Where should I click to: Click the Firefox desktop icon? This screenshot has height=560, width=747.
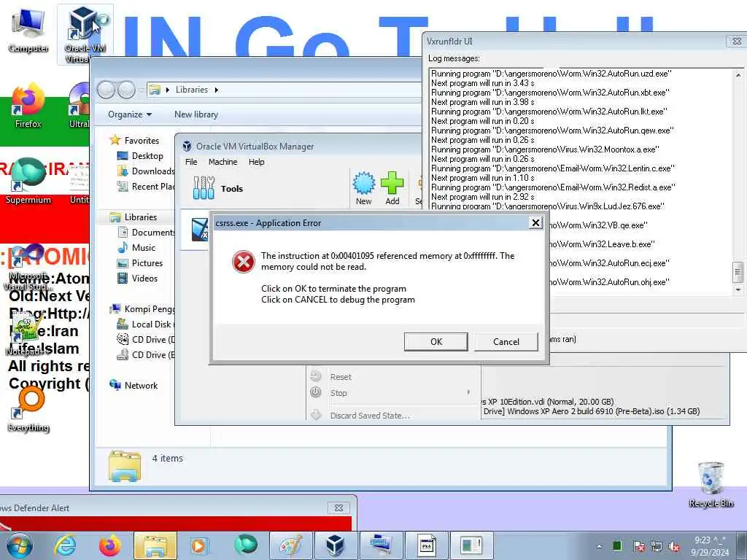(28, 106)
